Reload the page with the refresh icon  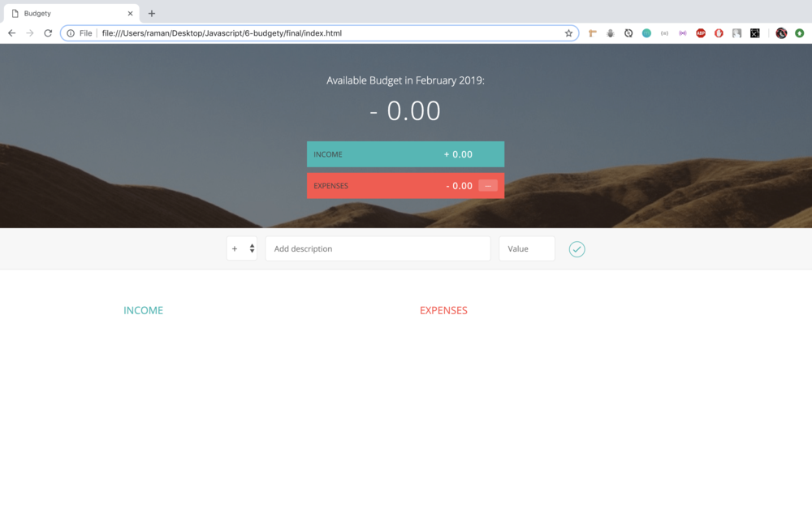[48, 33]
